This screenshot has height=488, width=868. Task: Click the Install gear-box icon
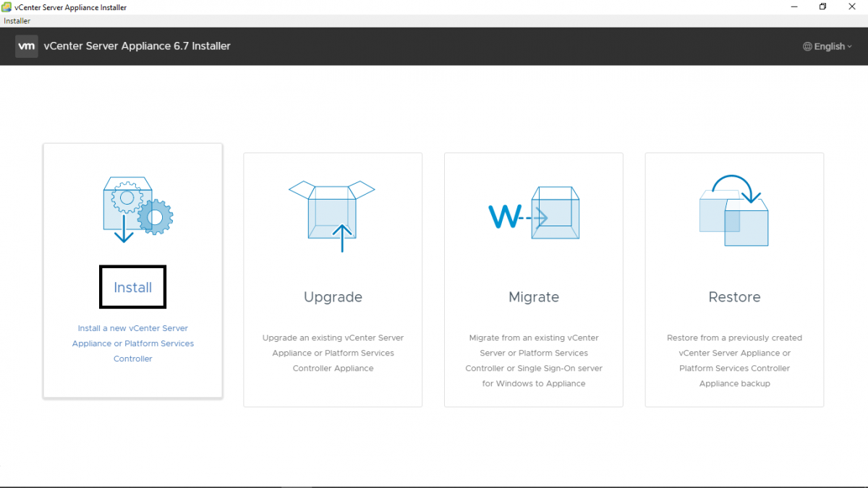click(x=137, y=209)
